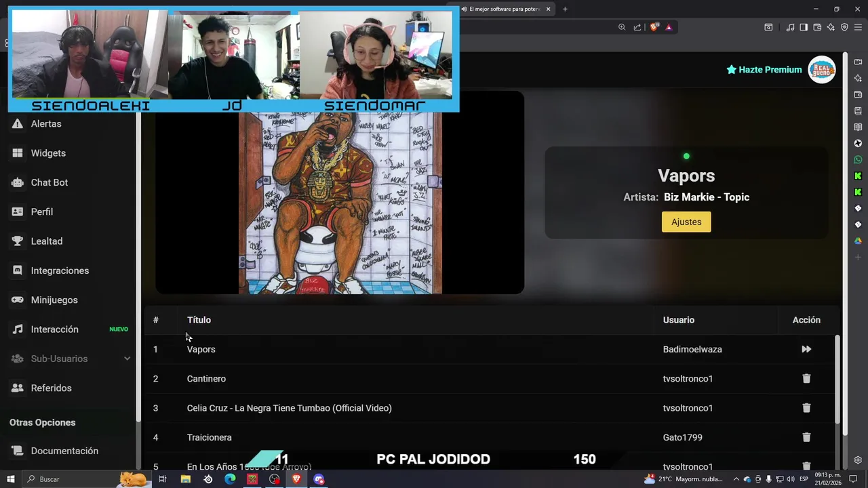
Task: Open the Brave Wallet icon
Action: click(x=817, y=27)
